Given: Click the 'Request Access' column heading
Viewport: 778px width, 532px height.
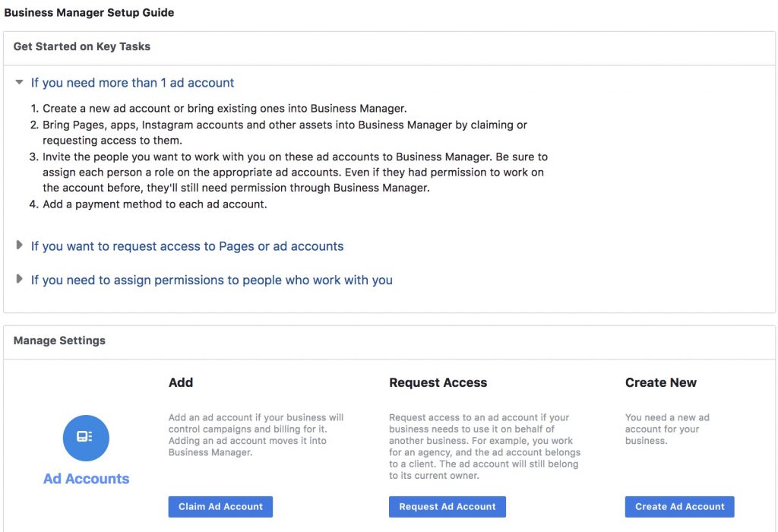Looking at the screenshot, I should [x=438, y=382].
